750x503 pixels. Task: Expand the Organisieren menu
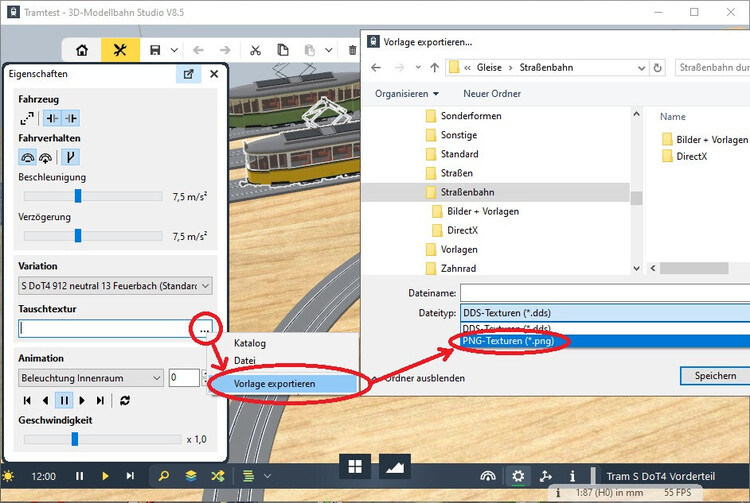pos(407,93)
